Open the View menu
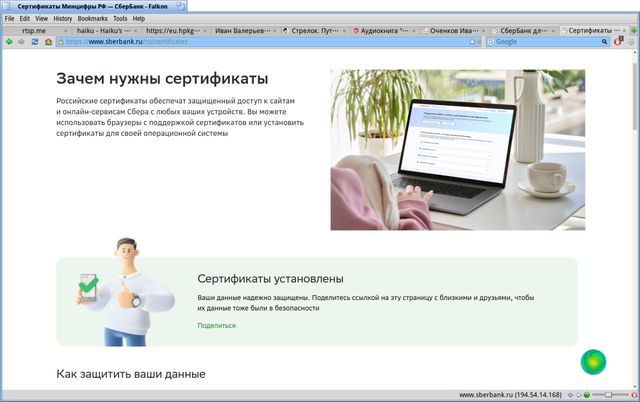 [x=41, y=18]
